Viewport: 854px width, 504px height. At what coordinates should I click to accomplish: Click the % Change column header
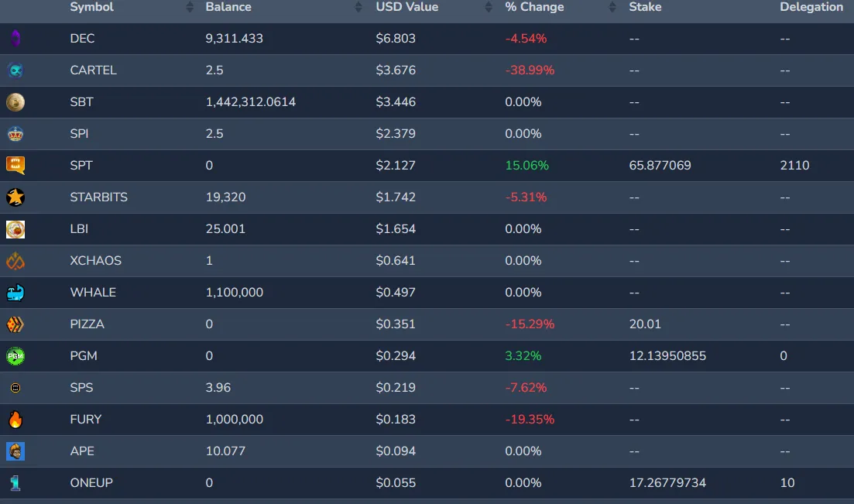click(x=534, y=7)
